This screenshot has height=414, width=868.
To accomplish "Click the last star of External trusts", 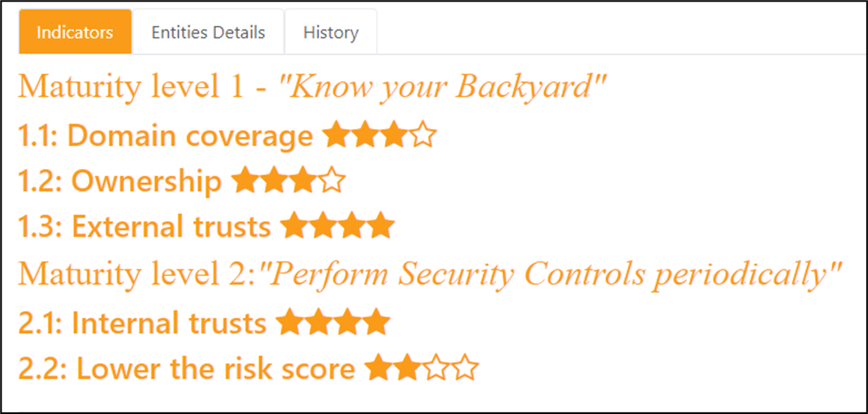I will [380, 226].
